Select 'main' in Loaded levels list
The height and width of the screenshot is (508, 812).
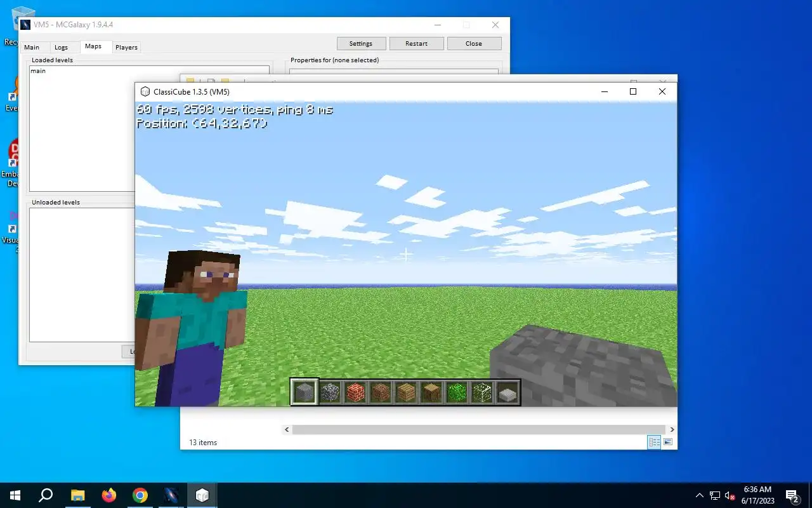(38, 71)
